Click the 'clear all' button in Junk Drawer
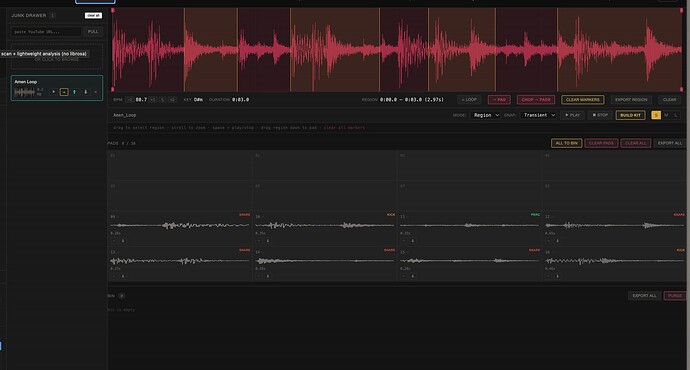The height and width of the screenshot is (370, 690). pyautogui.click(x=93, y=15)
